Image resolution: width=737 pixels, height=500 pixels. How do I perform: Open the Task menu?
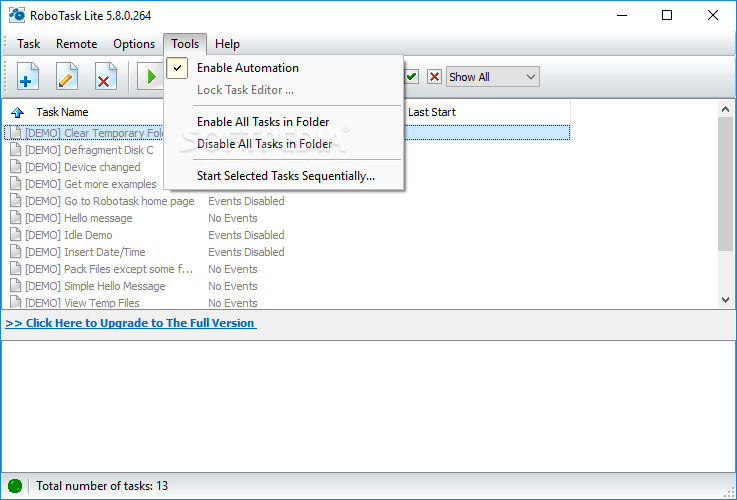point(29,44)
